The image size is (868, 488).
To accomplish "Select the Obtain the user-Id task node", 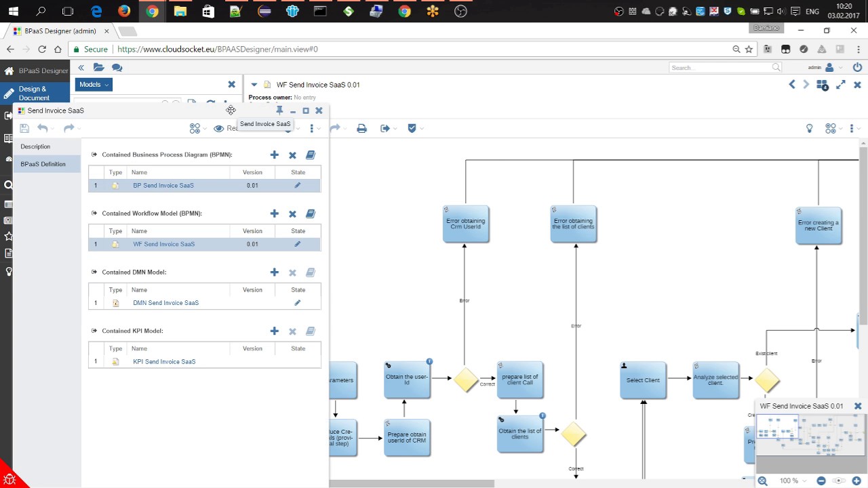I will (407, 380).
